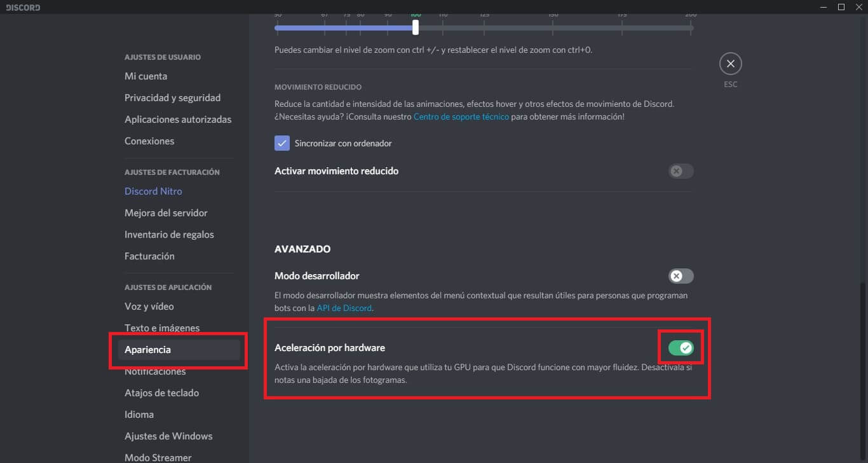
Task: Open Inventario de regalos
Action: tap(169, 235)
